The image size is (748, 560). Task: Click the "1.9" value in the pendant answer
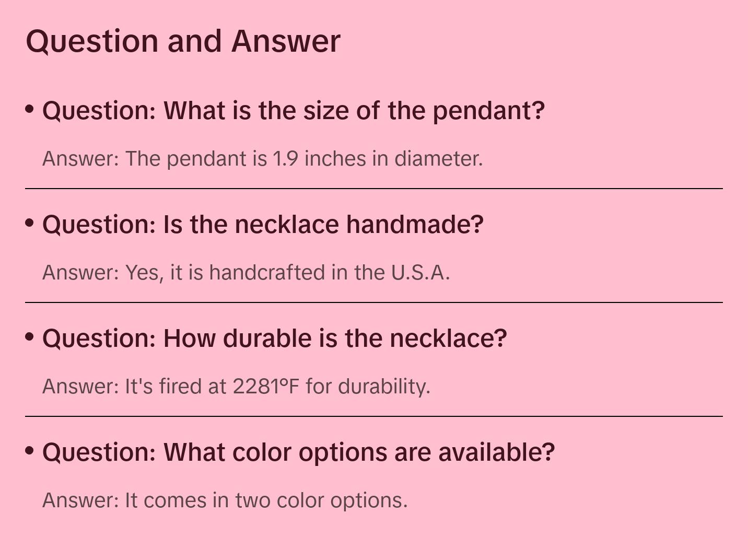pyautogui.click(x=285, y=159)
